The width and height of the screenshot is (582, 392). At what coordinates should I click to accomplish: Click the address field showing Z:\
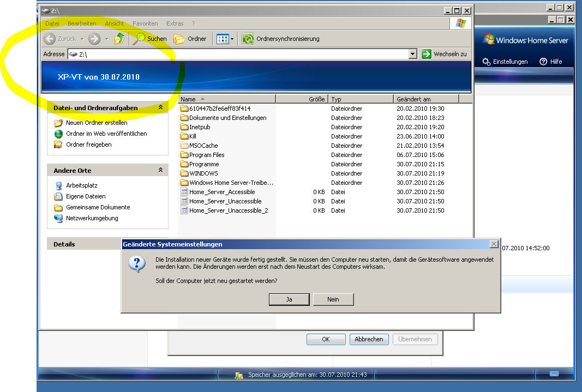point(238,54)
